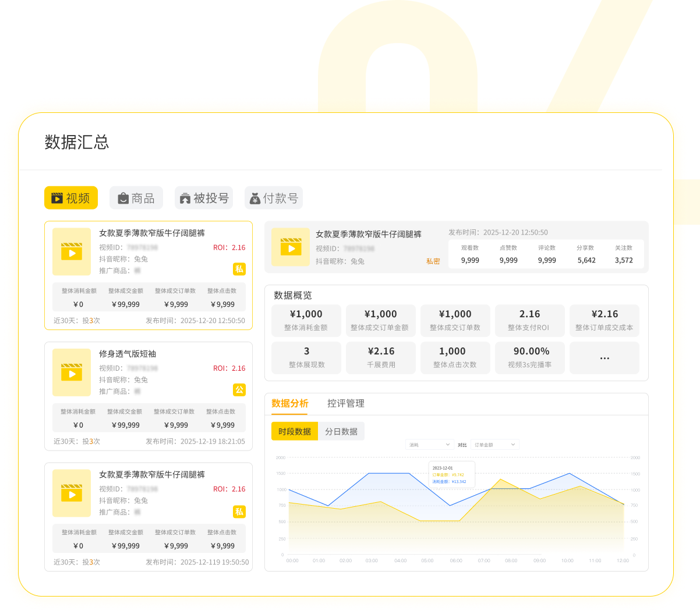Click the shopping bag icon on 商品 tab
Viewport: 700px width, 614px height.
tap(123, 198)
